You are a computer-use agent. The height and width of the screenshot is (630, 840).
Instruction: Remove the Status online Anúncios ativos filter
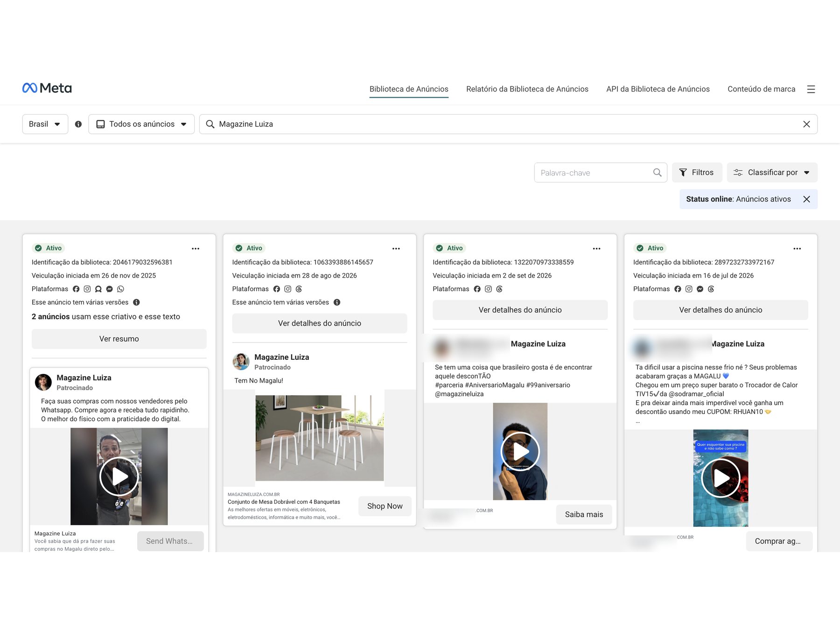click(x=806, y=199)
